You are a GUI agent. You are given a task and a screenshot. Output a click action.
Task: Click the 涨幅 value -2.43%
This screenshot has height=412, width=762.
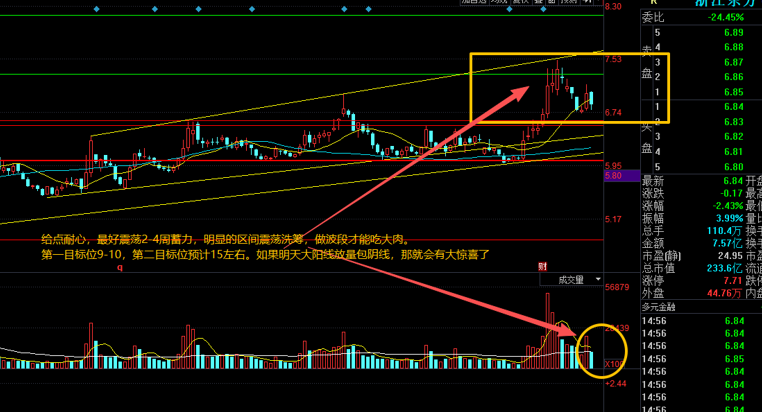click(728, 206)
